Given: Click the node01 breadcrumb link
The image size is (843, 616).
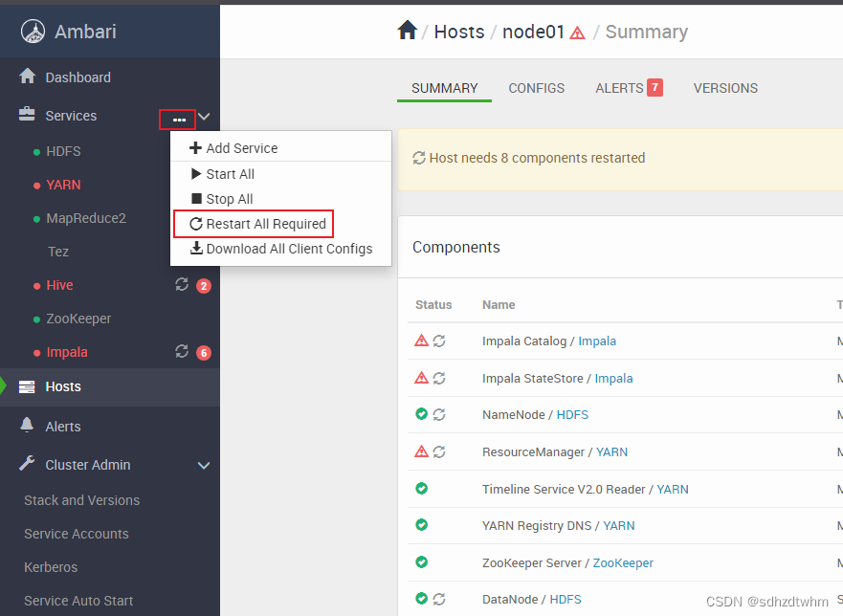Looking at the screenshot, I should point(533,32).
